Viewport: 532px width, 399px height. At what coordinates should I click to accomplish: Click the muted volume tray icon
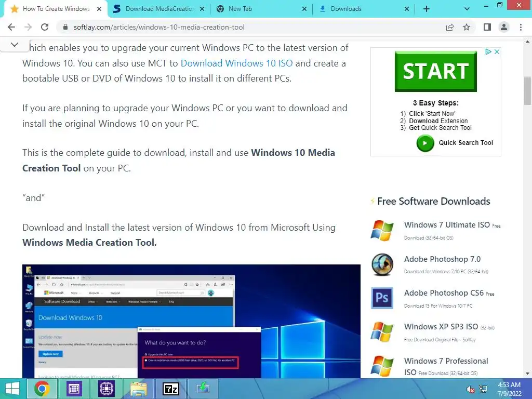click(x=471, y=389)
